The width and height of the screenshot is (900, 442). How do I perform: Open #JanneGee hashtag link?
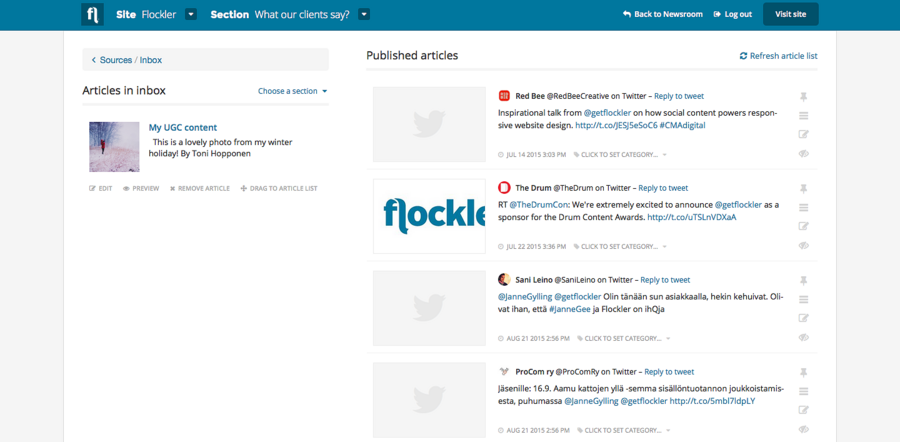(569, 309)
